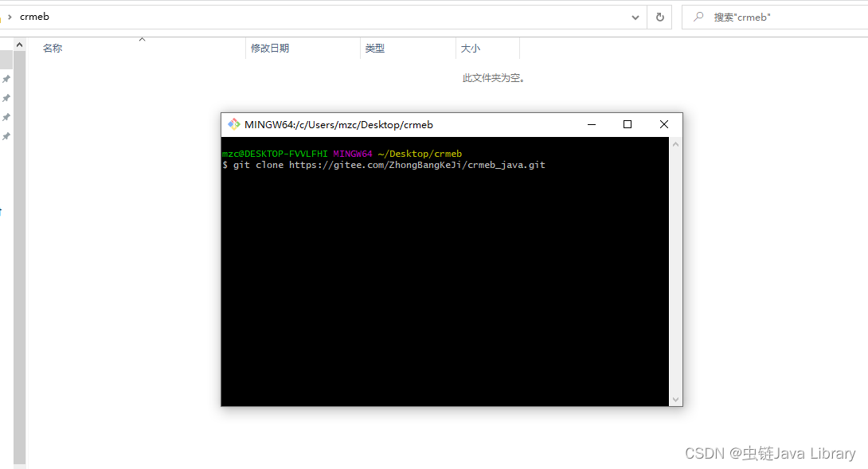Sort files by 类型 column
The height and width of the screenshot is (469, 868).
coord(375,48)
